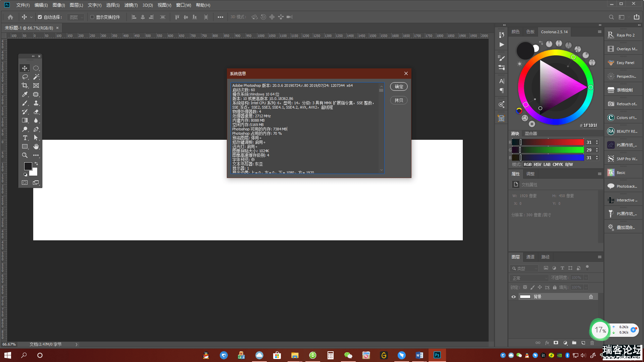Select the Clone Stamp tool
The image size is (644, 362).
coord(36,103)
